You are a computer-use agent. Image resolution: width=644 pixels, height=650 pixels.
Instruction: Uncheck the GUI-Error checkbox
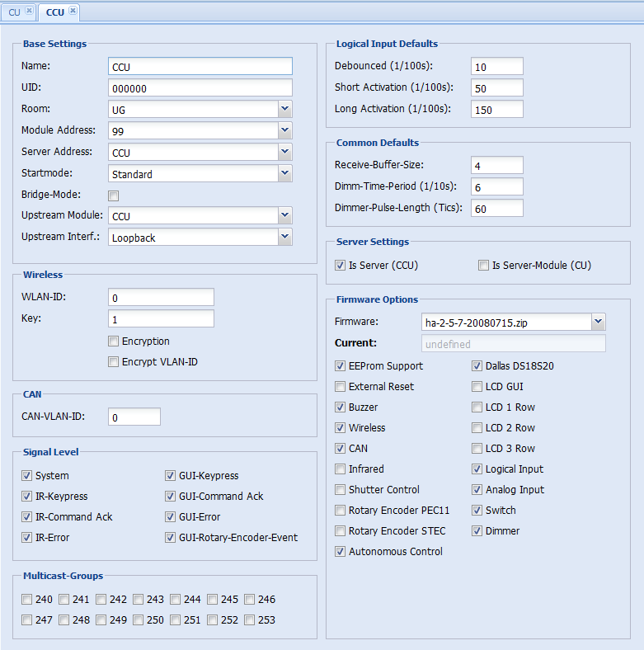171,517
